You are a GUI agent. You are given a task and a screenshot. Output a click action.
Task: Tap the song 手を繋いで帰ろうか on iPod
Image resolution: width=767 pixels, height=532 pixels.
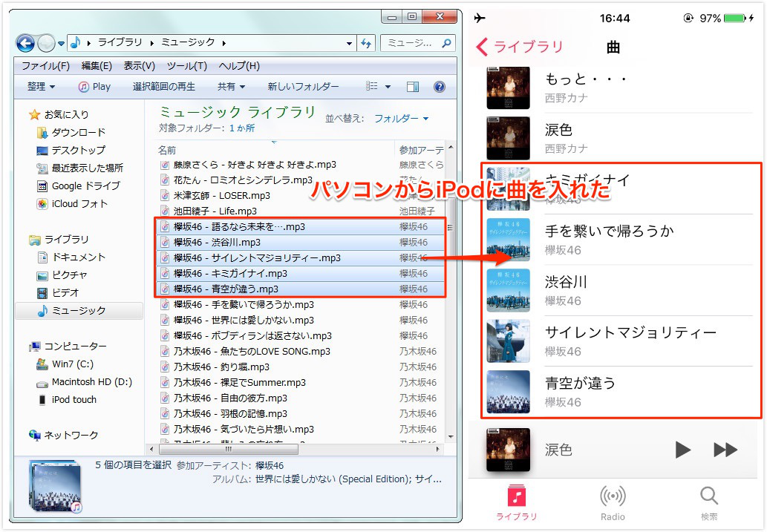pyautogui.click(x=619, y=240)
